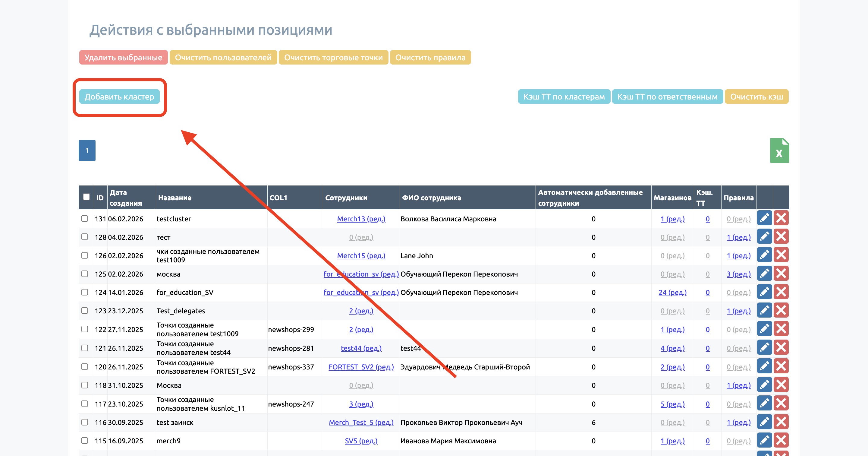The width and height of the screenshot is (868, 456).
Task: Open Merch13 (ред.) employee link
Action: (x=361, y=219)
